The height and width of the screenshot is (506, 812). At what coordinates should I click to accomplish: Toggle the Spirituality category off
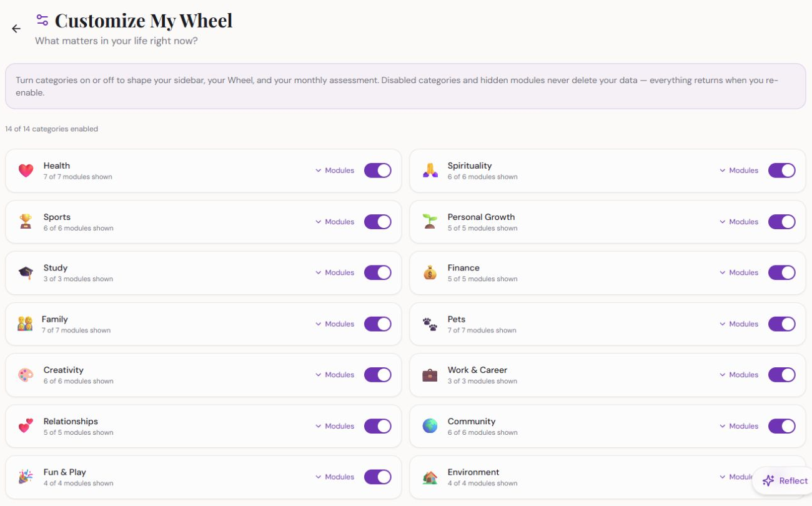point(782,171)
